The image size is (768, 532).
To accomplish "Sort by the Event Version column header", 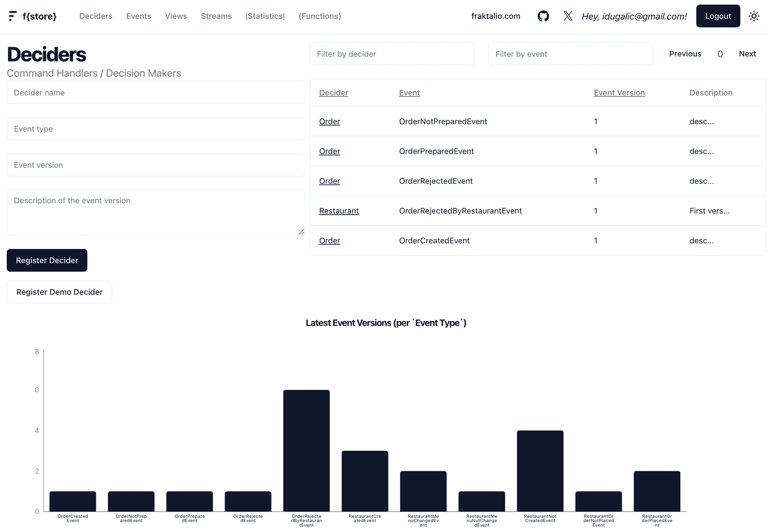I will (619, 93).
